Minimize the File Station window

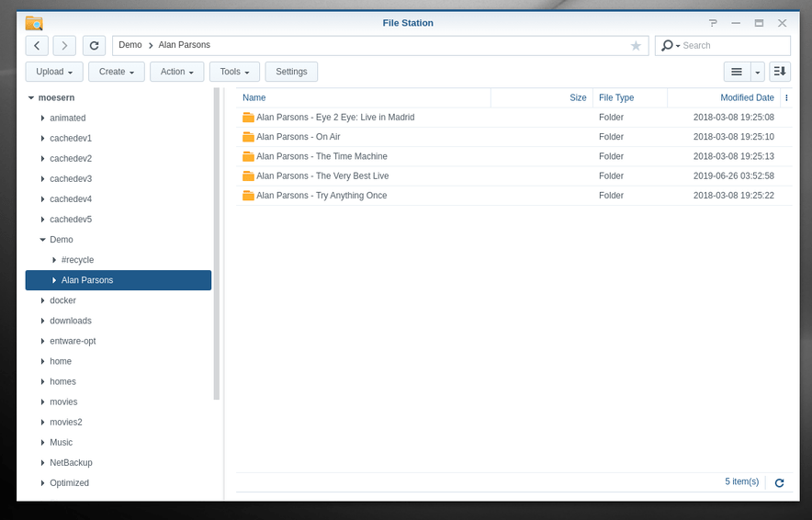[x=736, y=23]
